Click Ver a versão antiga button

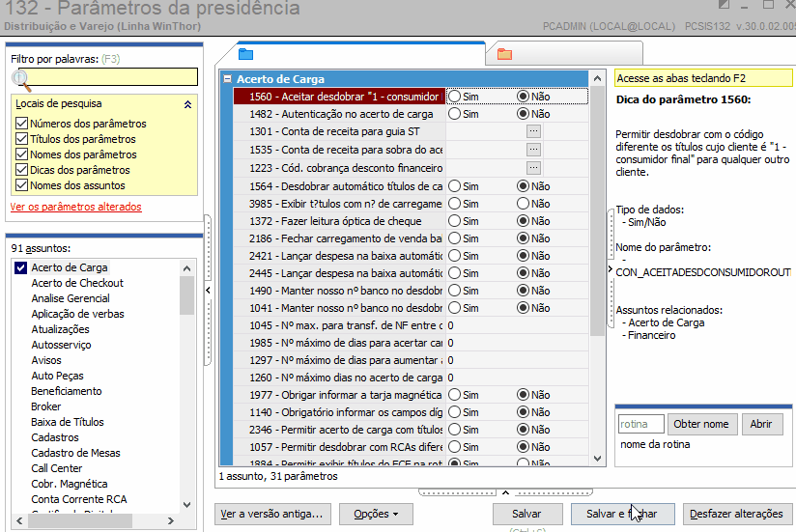(x=272, y=515)
